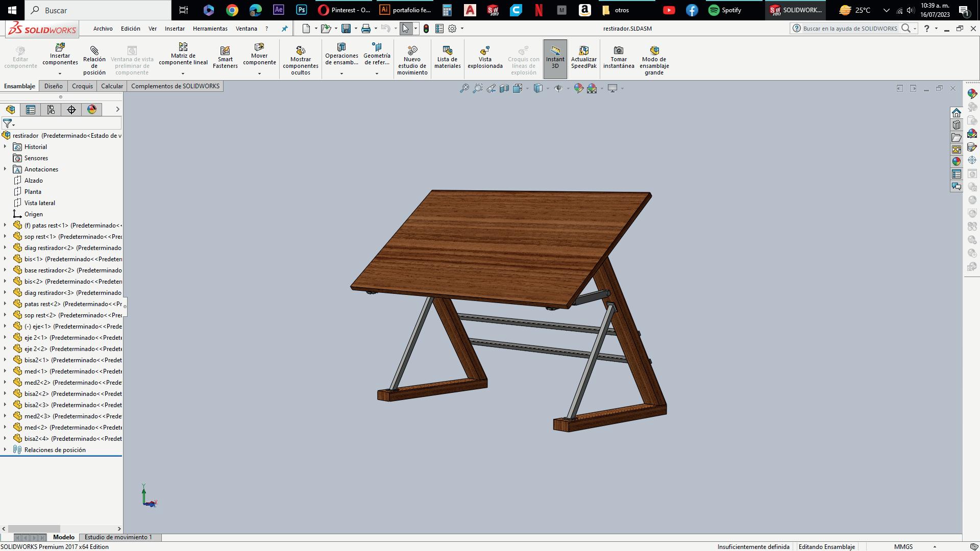This screenshot has width=980, height=551.
Task: Switch to Estudio de movimiento 1 tab
Action: (118, 537)
